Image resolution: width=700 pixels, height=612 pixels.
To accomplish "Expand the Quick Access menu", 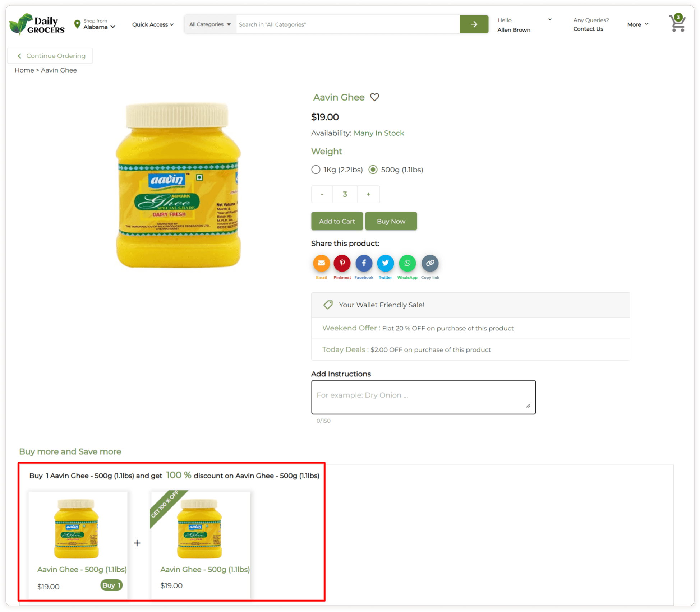I will tap(153, 24).
